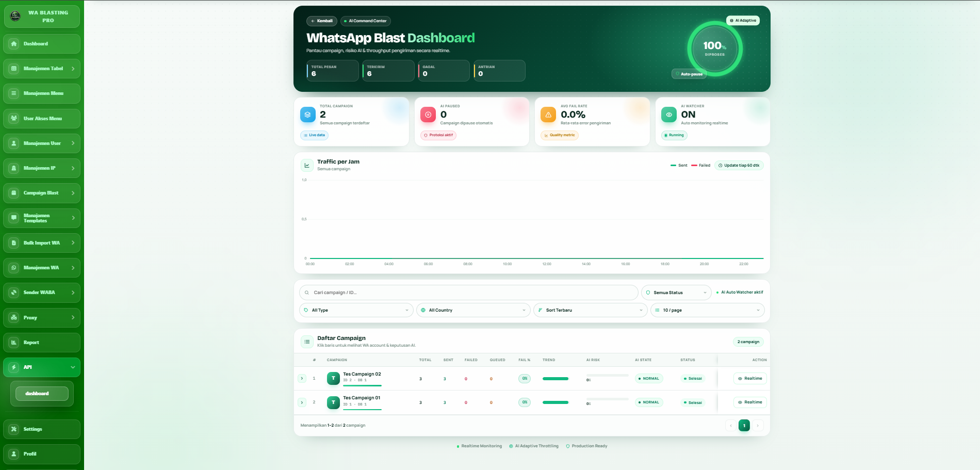Open the User Akses Menu users icon

[x=14, y=119]
